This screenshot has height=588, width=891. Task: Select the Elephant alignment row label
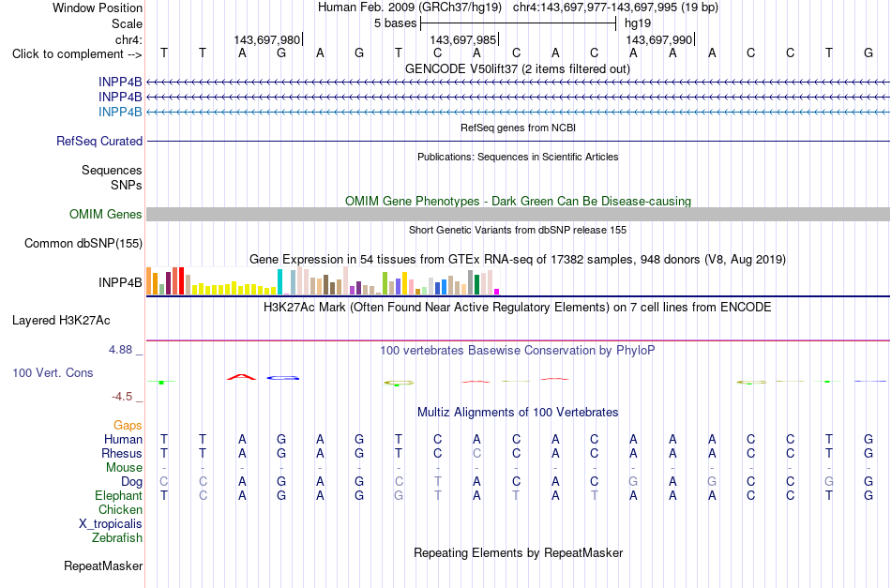118,495
